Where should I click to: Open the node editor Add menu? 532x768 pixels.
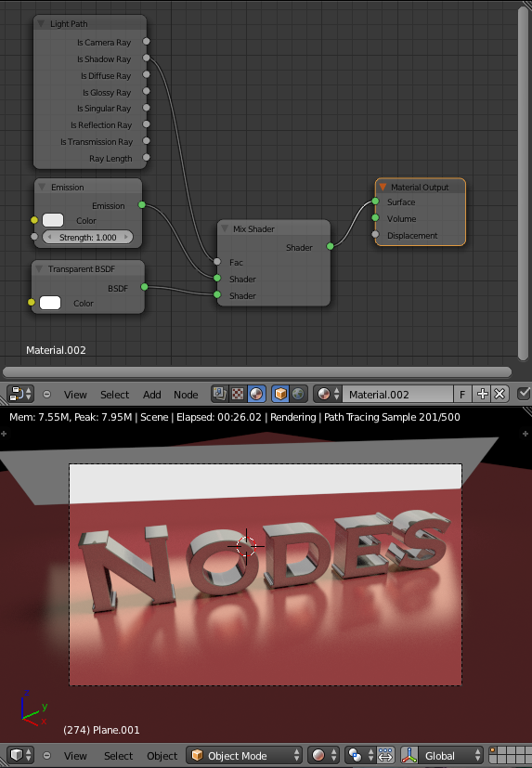pos(152,395)
